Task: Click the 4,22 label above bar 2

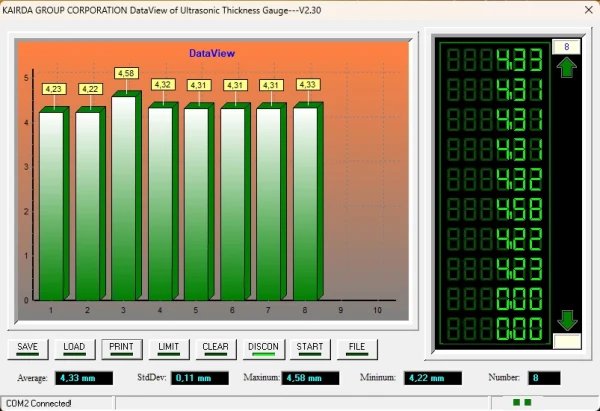Action: [x=90, y=89]
